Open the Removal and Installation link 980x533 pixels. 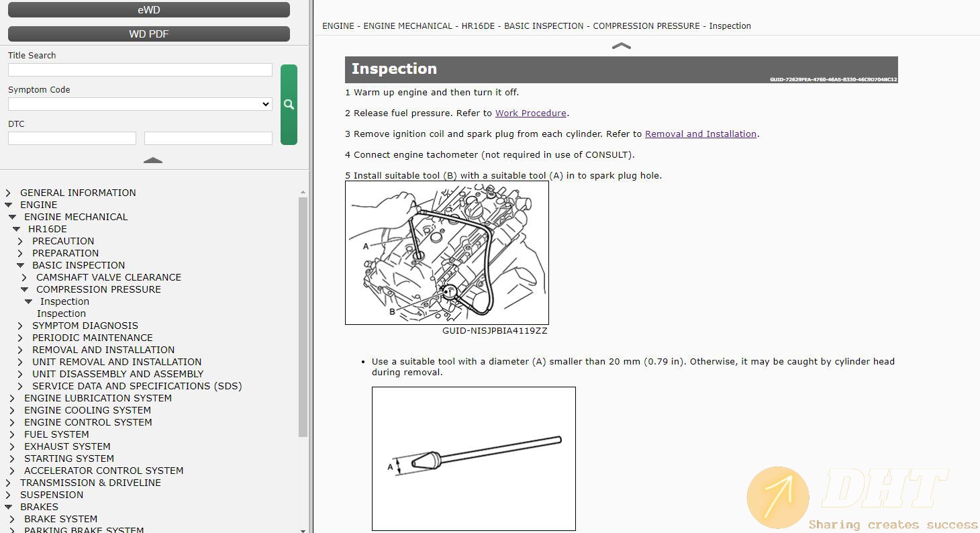pos(701,134)
